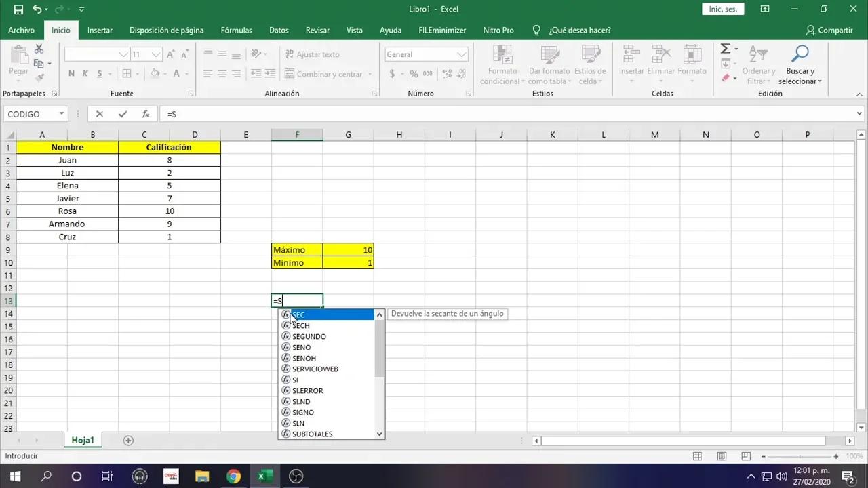Open the Buscar y seleccionar tool
Screen dimensions: 868x488
[800, 65]
